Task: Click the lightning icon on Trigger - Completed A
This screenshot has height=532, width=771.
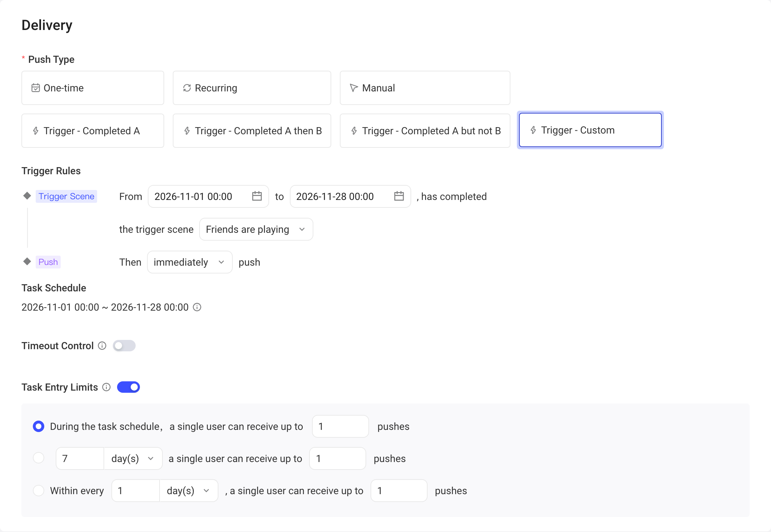Action: pos(36,131)
